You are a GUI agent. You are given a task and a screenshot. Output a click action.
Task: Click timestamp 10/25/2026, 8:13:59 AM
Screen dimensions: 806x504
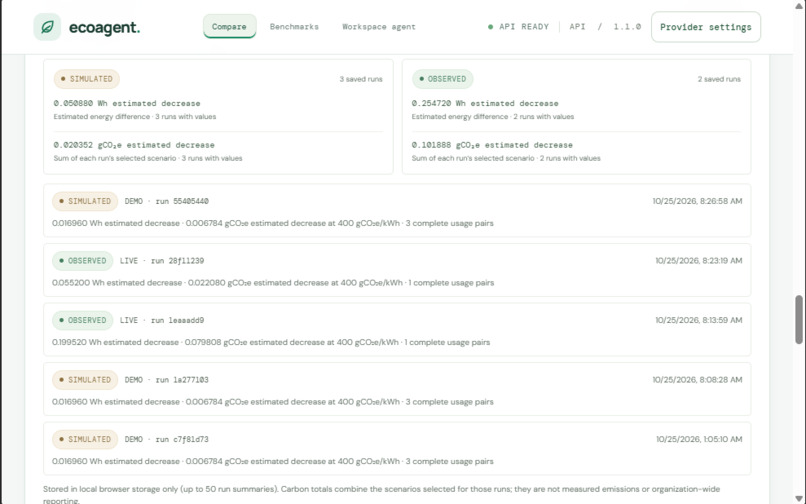tap(699, 320)
